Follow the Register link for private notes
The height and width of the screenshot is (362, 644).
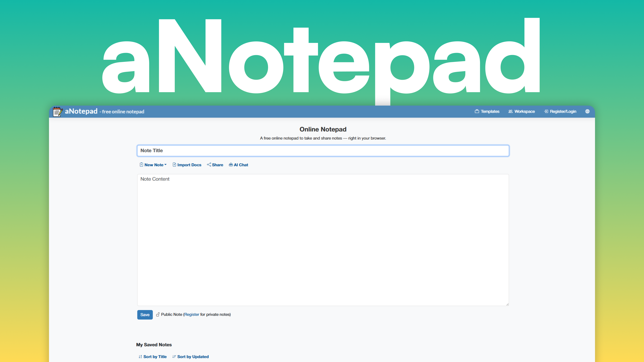coord(192,315)
